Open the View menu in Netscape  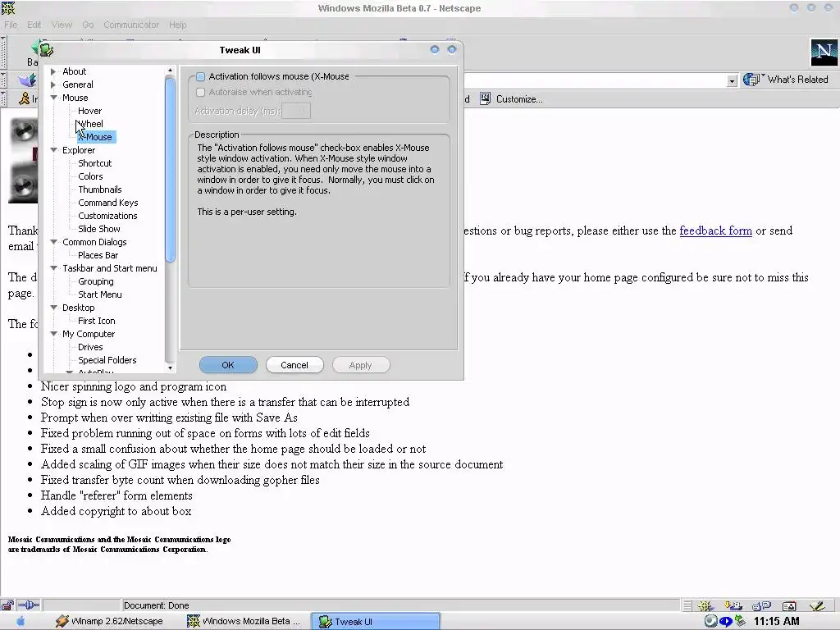click(62, 25)
